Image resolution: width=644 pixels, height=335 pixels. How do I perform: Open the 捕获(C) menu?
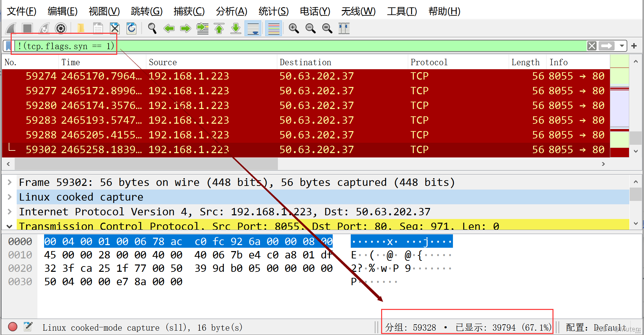tap(189, 11)
